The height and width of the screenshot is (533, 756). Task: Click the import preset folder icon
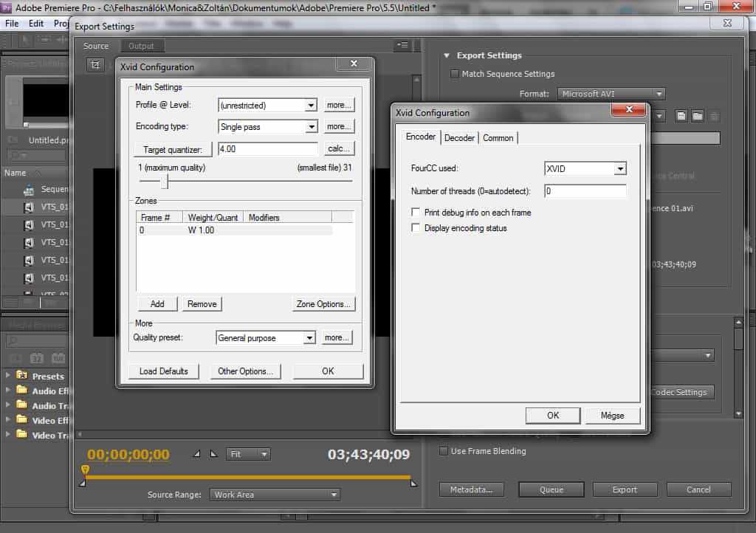coord(697,116)
